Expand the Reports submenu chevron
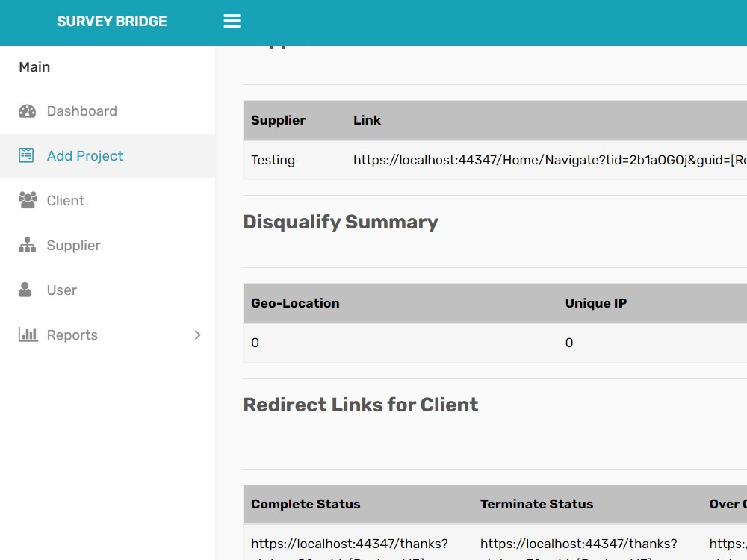This screenshot has height=560, width=747. pos(198,335)
